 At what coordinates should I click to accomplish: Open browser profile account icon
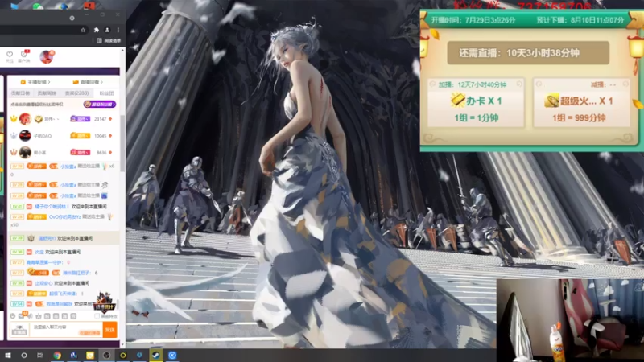pyautogui.click(x=107, y=30)
